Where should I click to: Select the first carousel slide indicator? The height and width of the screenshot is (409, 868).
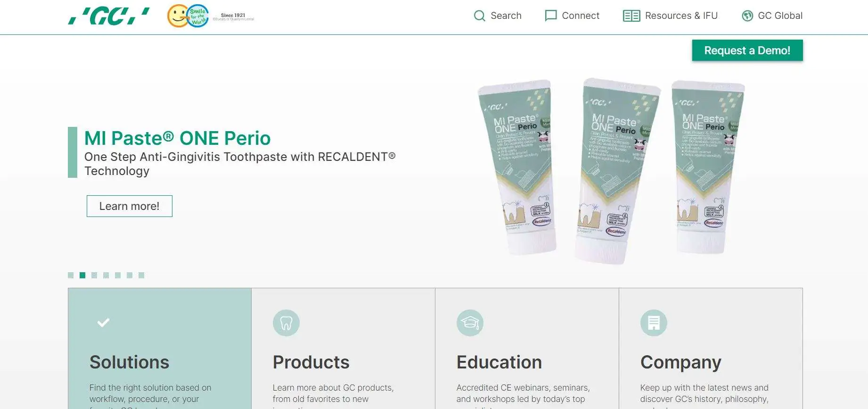point(71,275)
